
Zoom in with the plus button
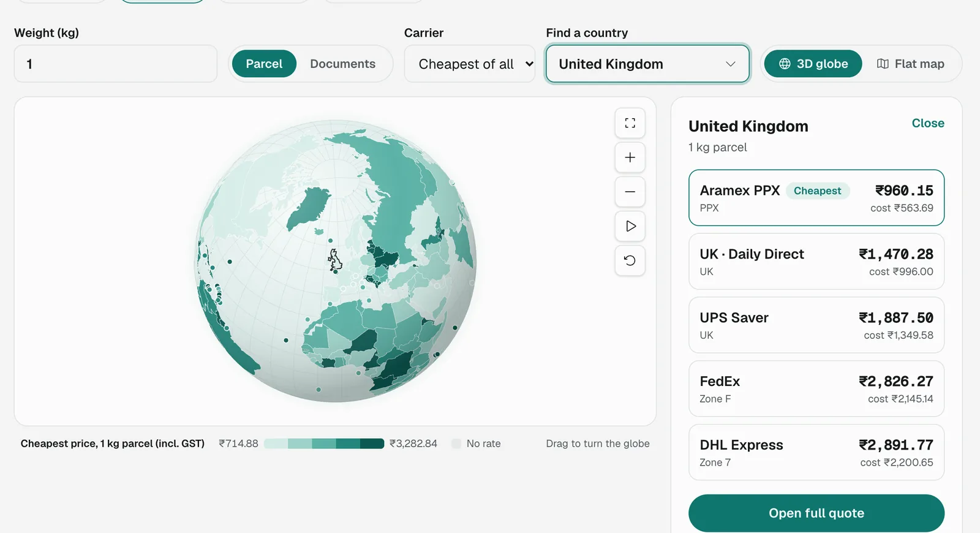630,157
